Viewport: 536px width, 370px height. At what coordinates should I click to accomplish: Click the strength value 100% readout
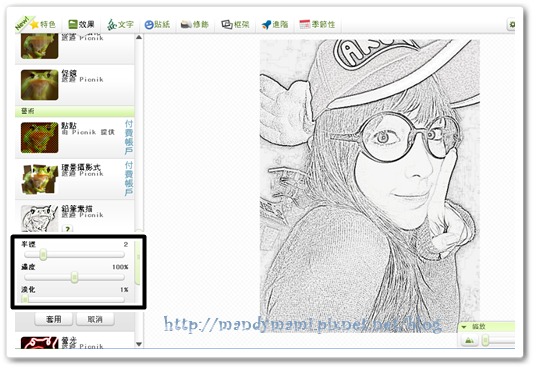click(x=120, y=267)
